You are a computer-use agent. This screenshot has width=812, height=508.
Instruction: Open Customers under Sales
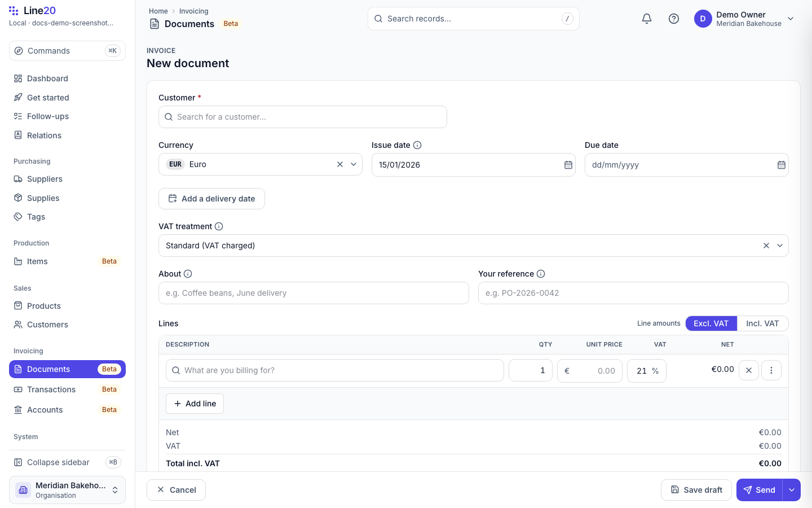pos(67,325)
